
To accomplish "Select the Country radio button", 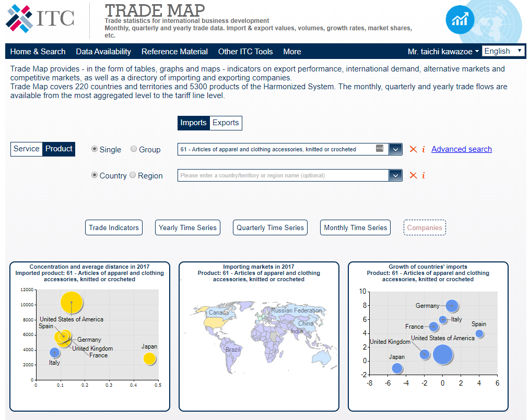I will click(95, 175).
